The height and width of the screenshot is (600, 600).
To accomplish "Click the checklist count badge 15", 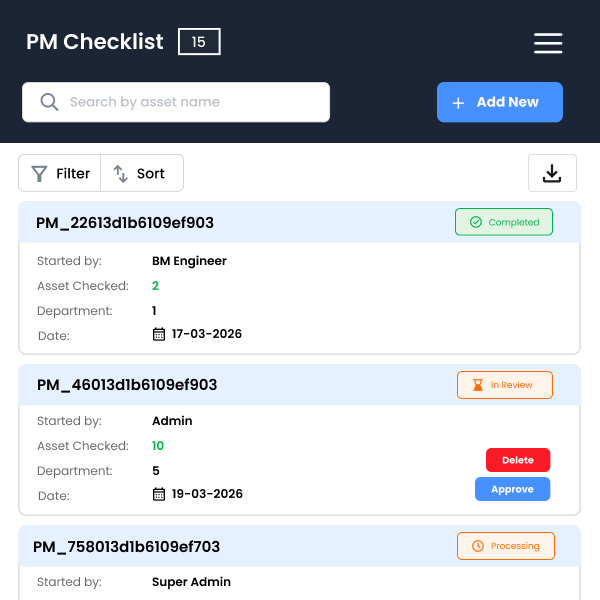I will point(199,42).
